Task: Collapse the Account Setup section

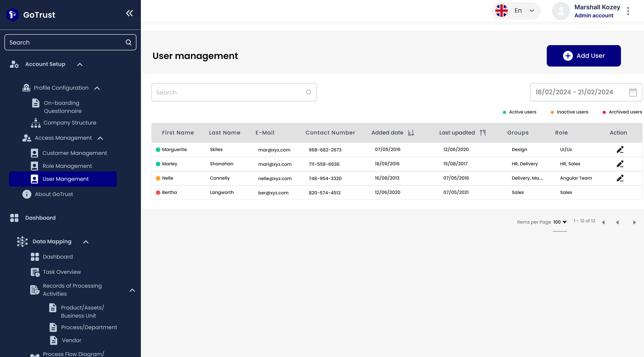Action: point(79,64)
